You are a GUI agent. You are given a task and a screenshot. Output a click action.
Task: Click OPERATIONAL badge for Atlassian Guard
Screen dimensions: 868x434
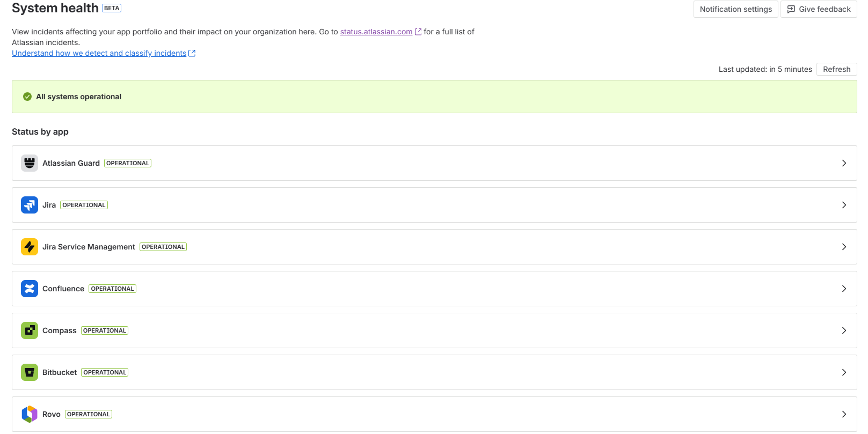(x=128, y=163)
